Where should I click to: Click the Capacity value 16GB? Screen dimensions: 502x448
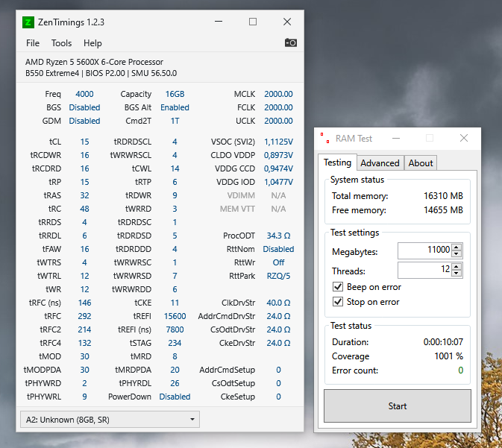[175, 94]
